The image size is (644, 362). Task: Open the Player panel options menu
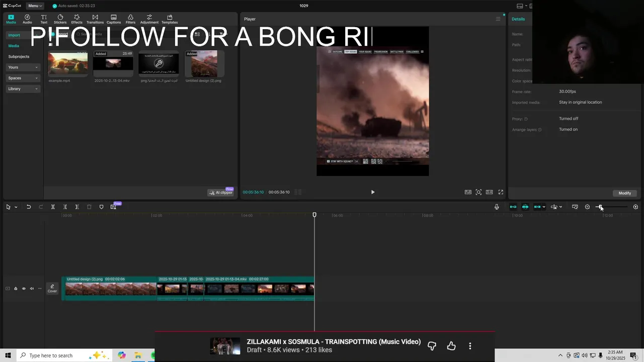[498, 19]
